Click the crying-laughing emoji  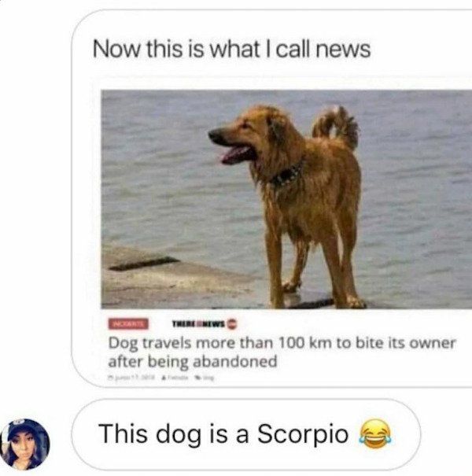(375, 434)
